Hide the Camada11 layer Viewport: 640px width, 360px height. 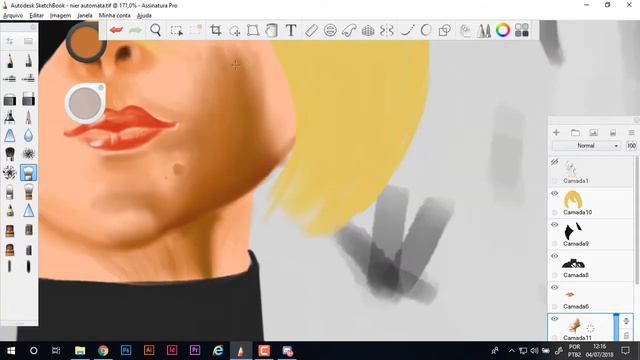click(554, 319)
